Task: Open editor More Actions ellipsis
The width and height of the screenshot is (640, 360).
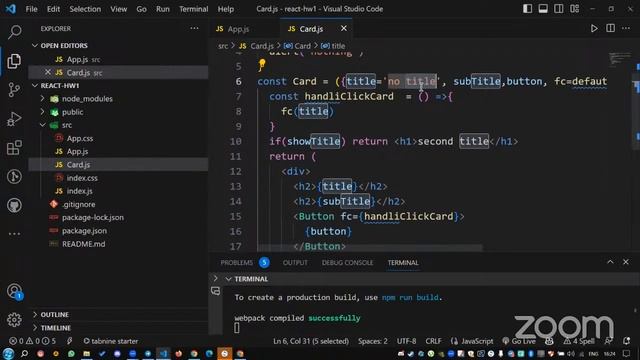Action: click(626, 28)
